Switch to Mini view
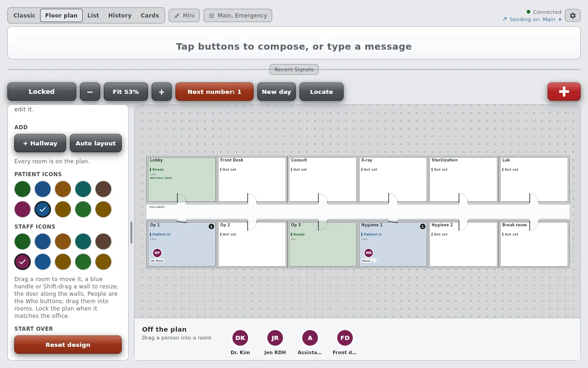The width and height of the screenshot is (588, 368). (184, 16)
